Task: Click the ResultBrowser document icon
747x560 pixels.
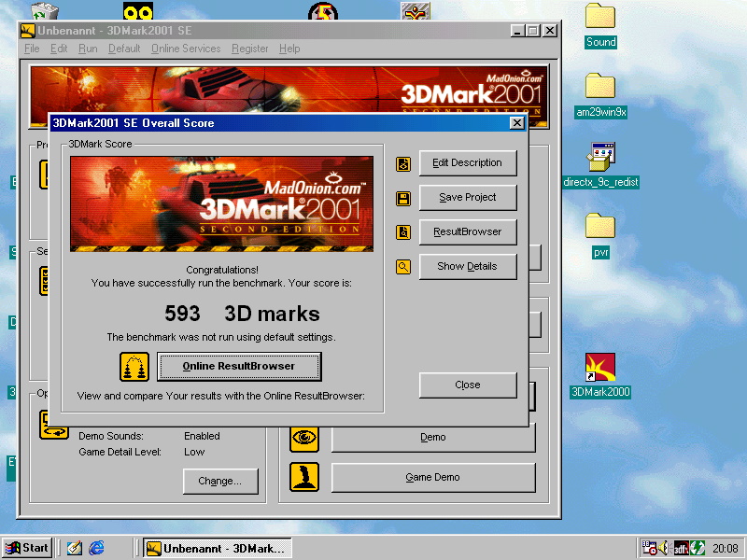Action: [x=403, y=232]
